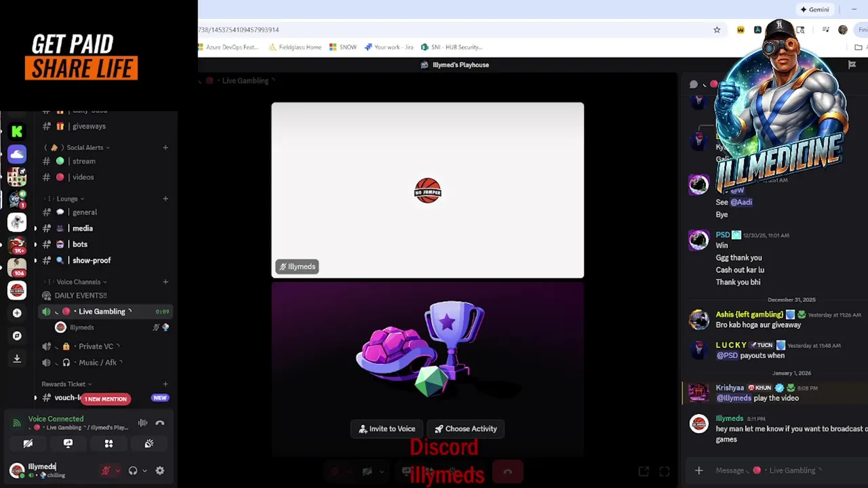Open Your work - Jira bookmark
The height and width of the screenshot is (488, 868).
(389, 47)
